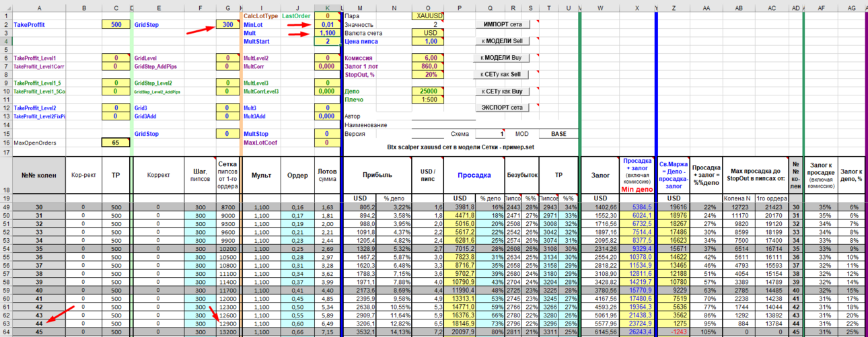Screen dimensions: 868x337
Task: Click колено number 44 in column A
Action: (x=40, y=323)
